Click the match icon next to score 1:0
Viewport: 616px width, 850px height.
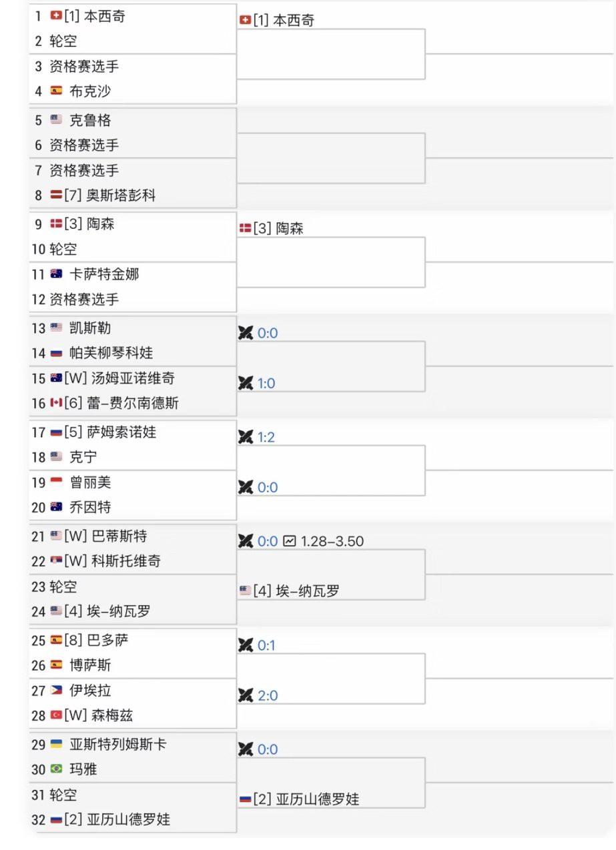(246, 383)
